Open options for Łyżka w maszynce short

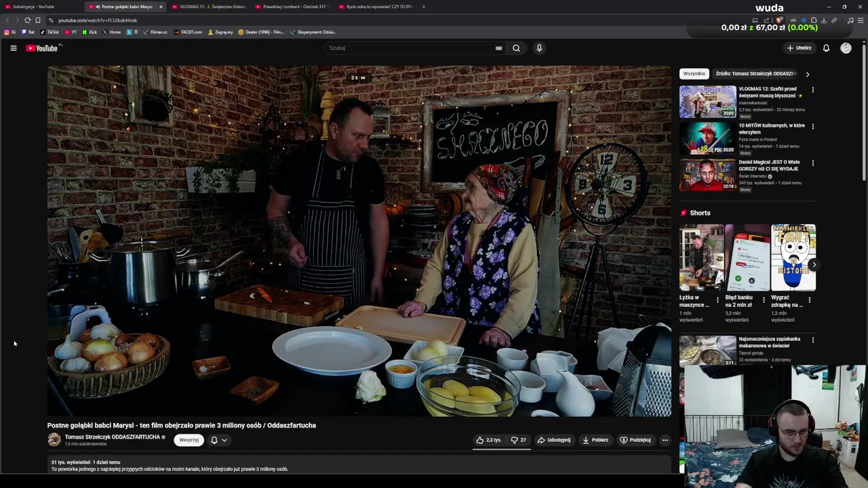[718, 299]
